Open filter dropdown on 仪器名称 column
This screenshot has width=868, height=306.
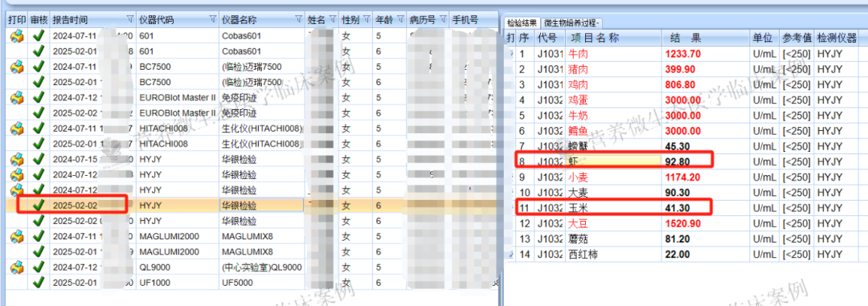click(x=299, y=20)
